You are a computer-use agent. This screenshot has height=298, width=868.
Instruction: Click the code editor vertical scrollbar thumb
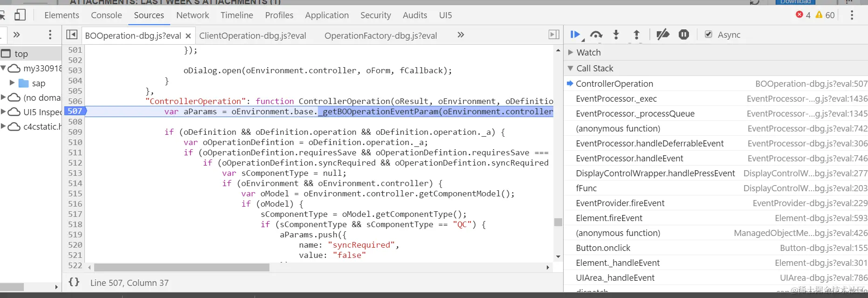[558, 222]
